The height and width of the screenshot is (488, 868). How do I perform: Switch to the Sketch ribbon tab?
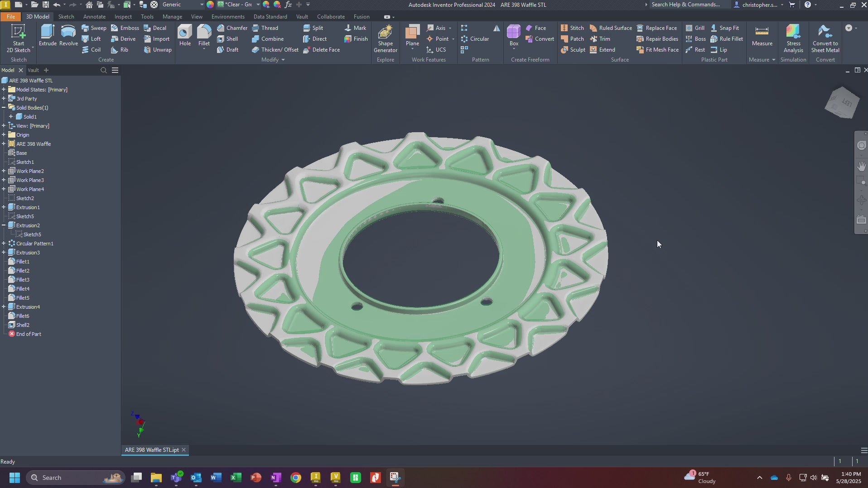(x=66, y=17)
